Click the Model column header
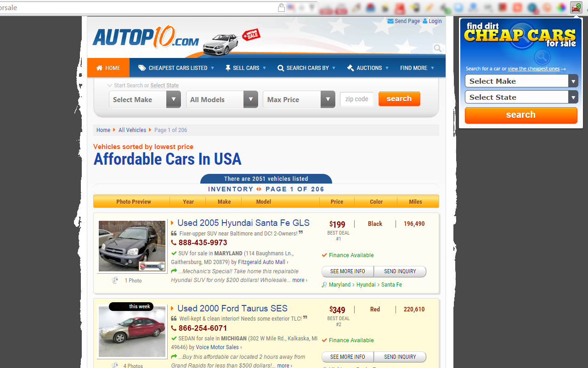Screen dimensions: 588x368 tap(264, 201)
